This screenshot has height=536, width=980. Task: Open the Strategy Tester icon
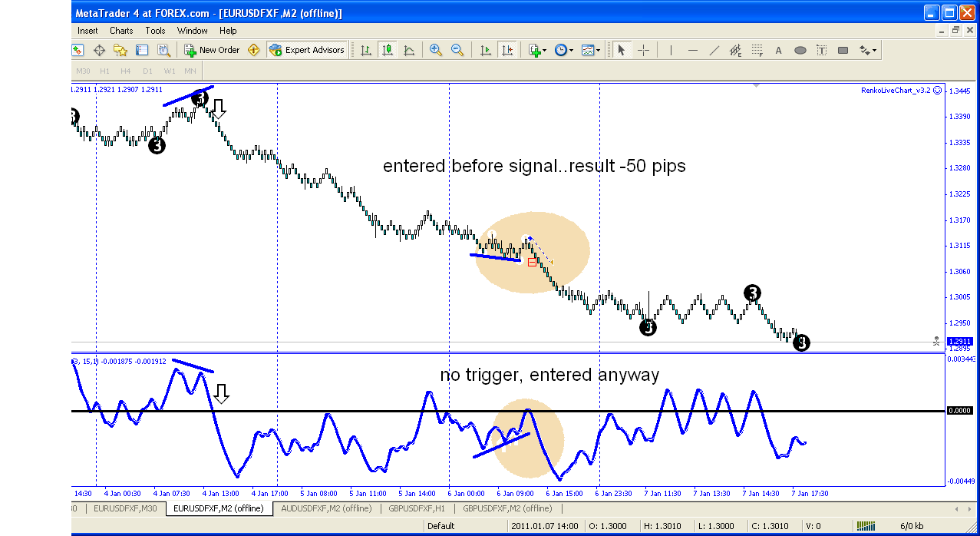click(163, 50)
